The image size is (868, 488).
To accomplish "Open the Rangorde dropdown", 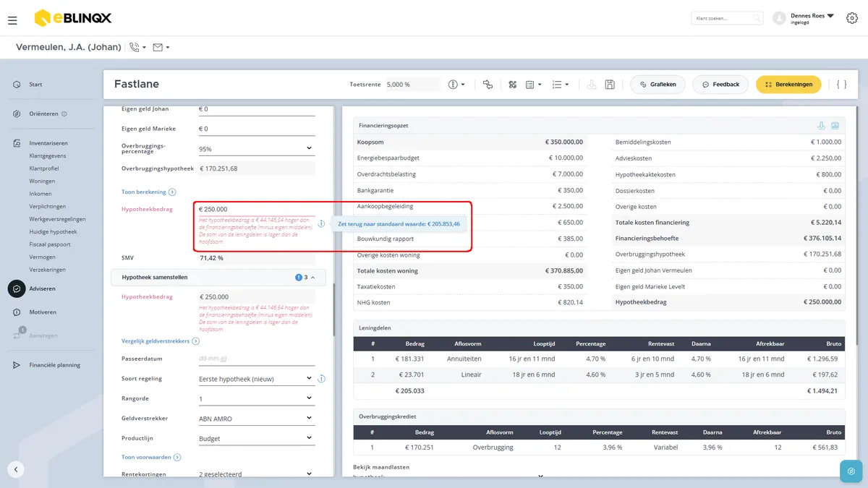I will pyautogui.click(x=256, y=398).
